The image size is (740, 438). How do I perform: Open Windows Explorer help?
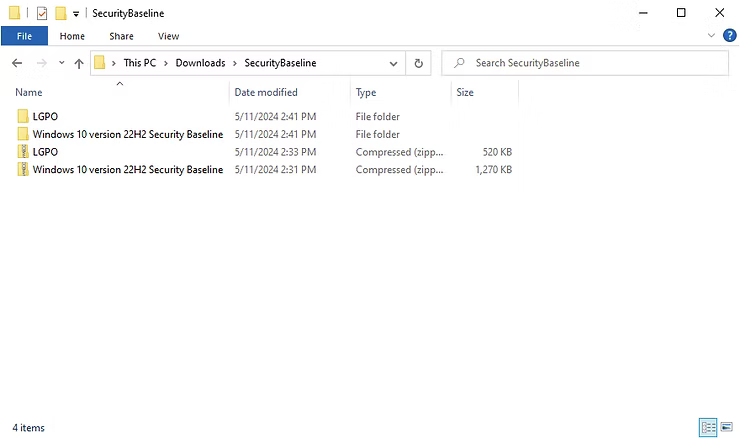tap(730, 35)
